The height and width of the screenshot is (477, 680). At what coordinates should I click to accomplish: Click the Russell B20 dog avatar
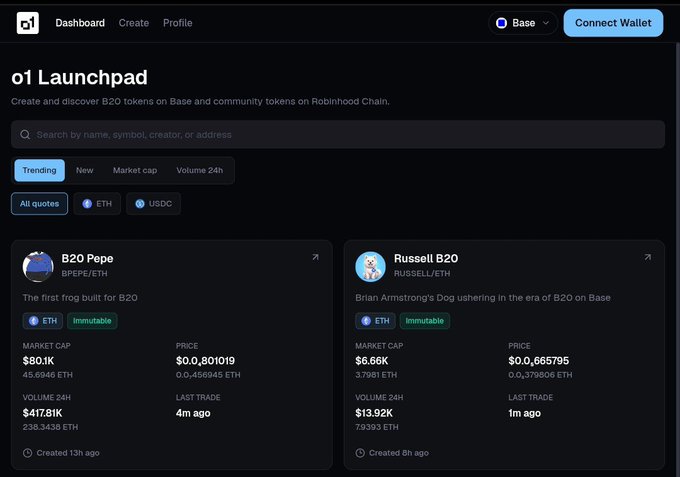[x=370, y=267]
